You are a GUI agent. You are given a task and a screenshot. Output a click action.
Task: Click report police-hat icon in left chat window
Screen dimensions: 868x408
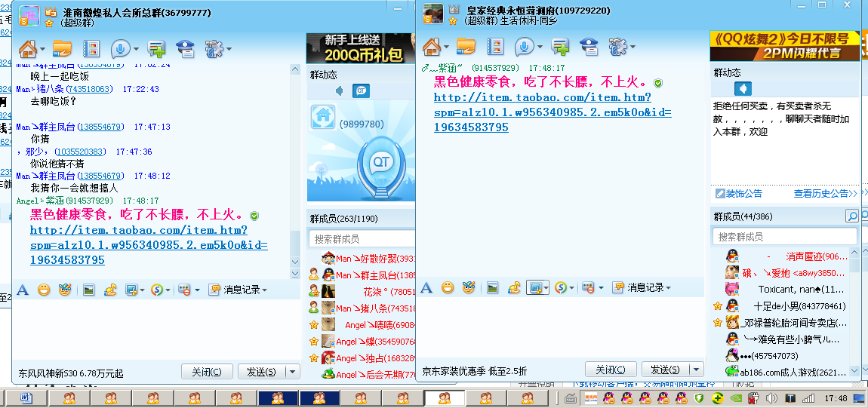pyautogui.click(x=185, y=49)
